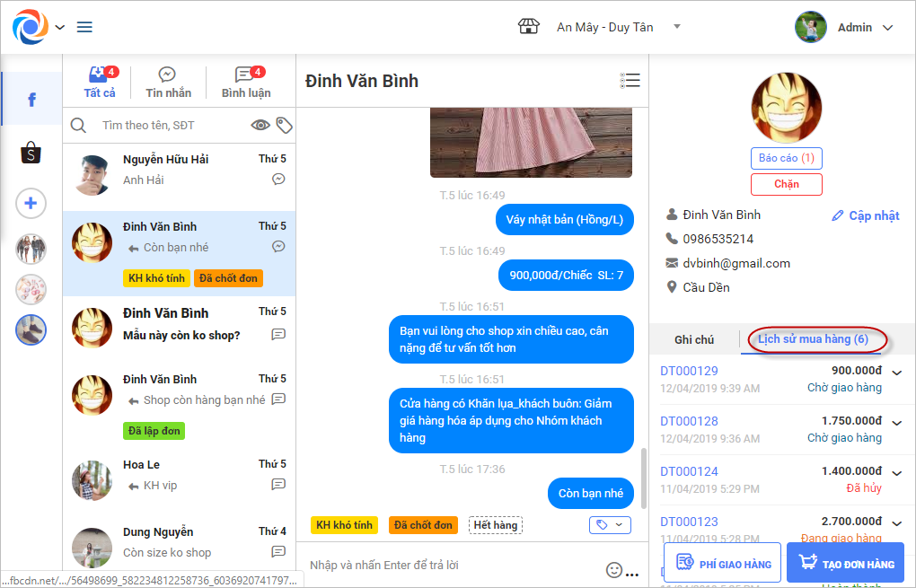
Task: Click the '900,000đ/Chiếc SL: 7' message bubble
Action: (x=566, y=275)
